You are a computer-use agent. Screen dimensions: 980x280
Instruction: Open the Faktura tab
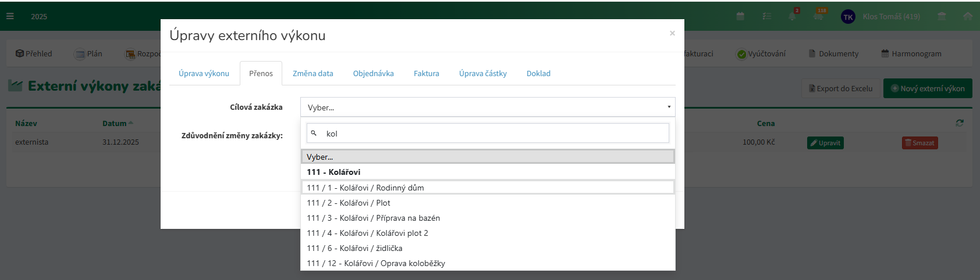[426, 73]
